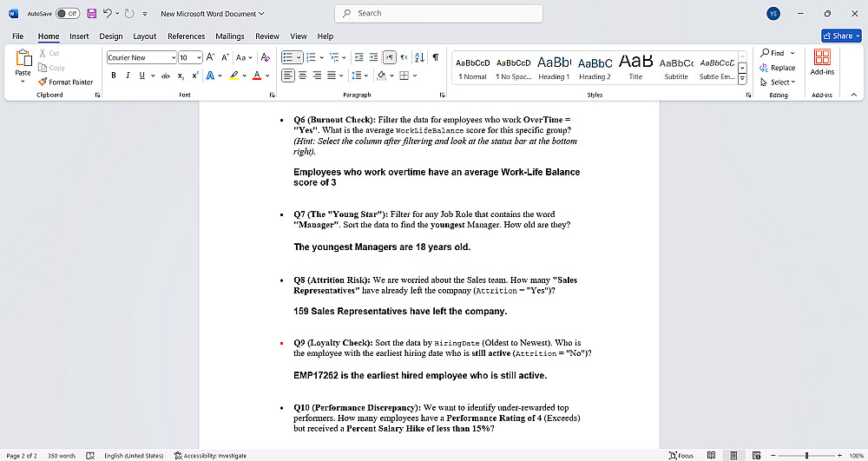Screen dimensions: 868x461
Task: Undo the last action
Action: (108, 13)
